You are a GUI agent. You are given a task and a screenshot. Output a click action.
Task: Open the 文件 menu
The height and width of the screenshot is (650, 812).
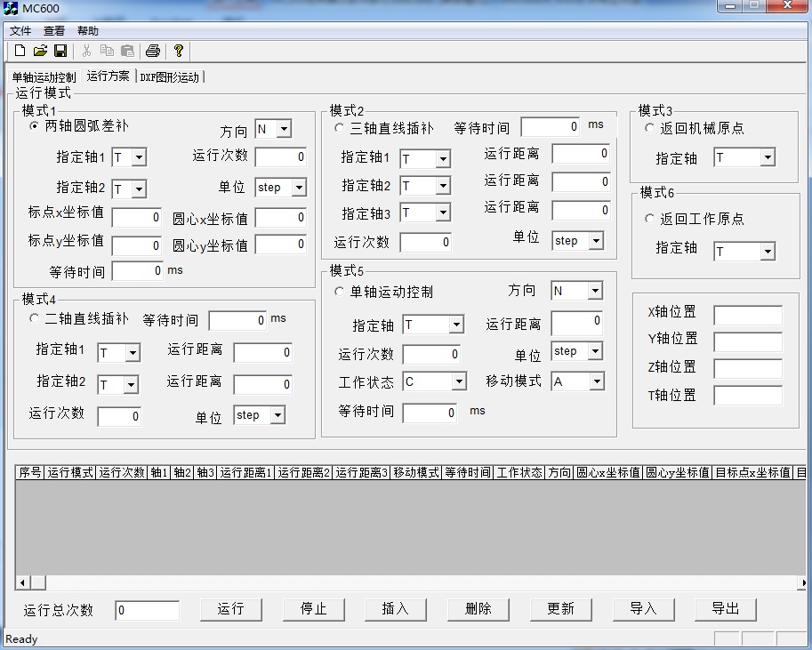pos(20,31)
